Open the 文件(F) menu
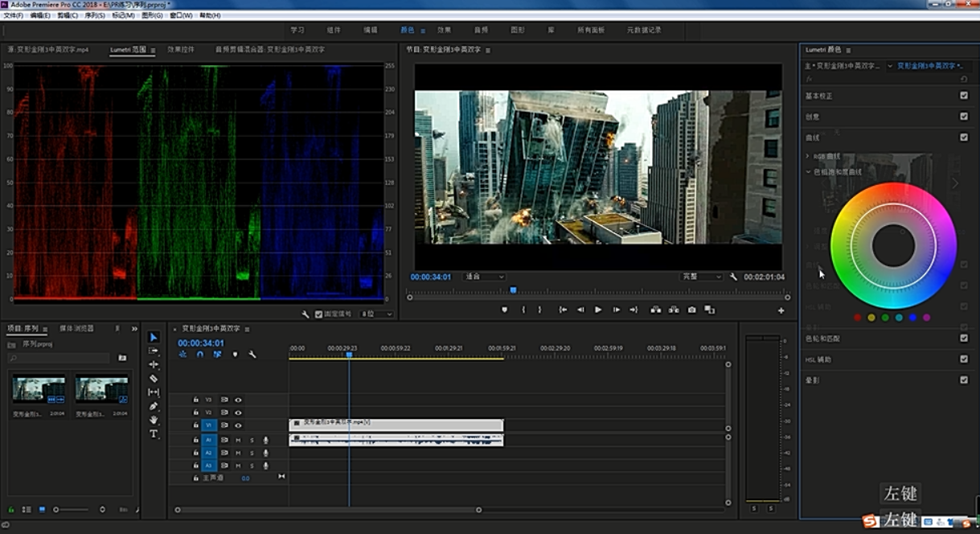 [x=14, y=15]
